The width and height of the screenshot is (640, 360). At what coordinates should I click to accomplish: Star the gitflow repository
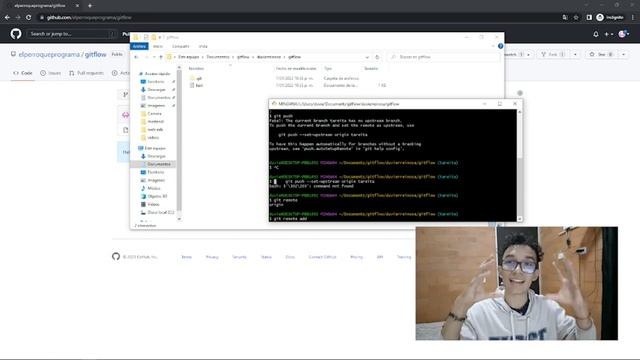click(x=602, y=54)
